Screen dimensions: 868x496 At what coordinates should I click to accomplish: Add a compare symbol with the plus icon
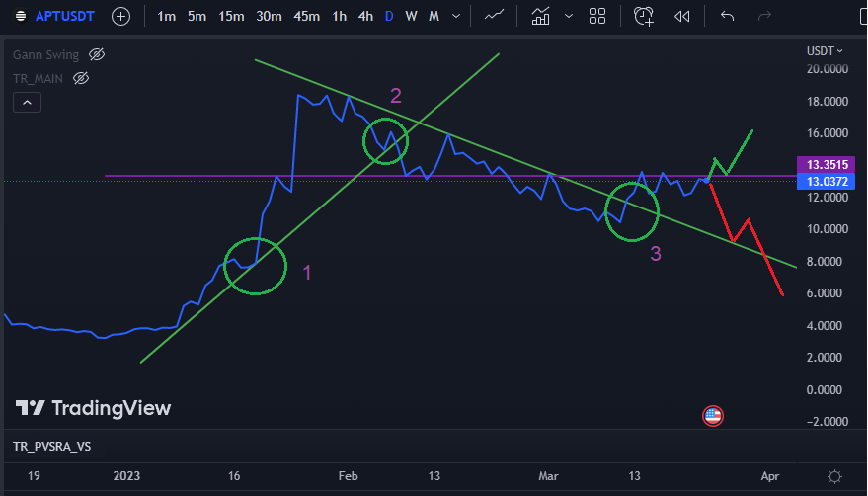point(120,16)
